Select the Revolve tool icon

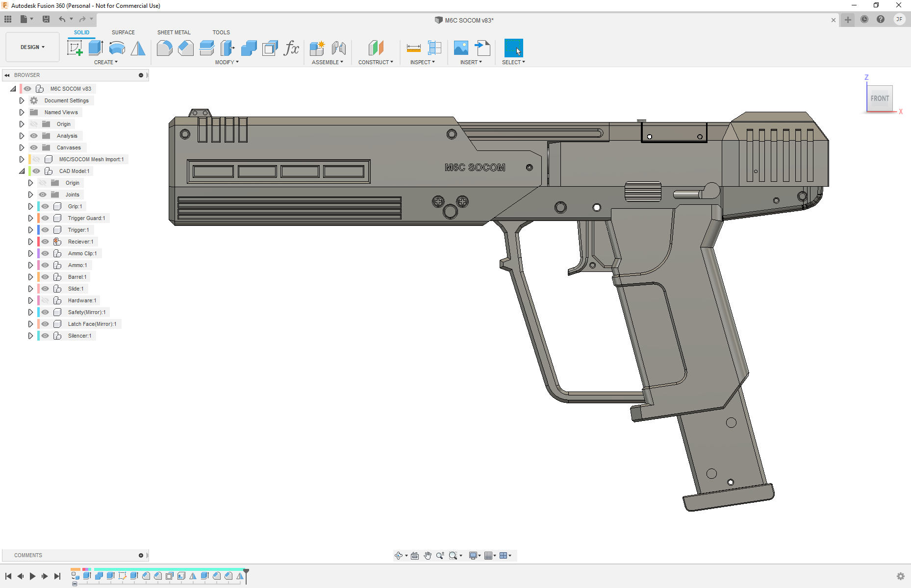(117, 48)
